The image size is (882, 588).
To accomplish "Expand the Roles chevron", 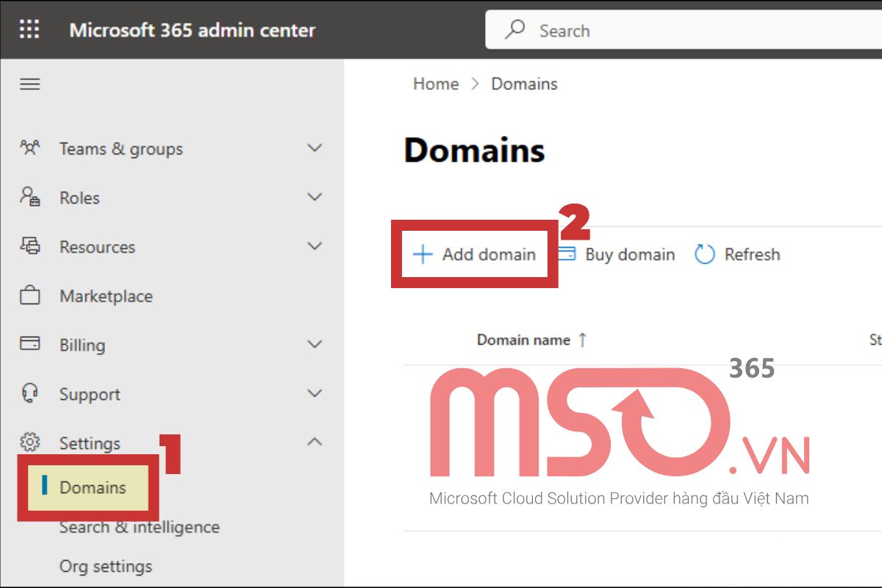I will [315, 197].
